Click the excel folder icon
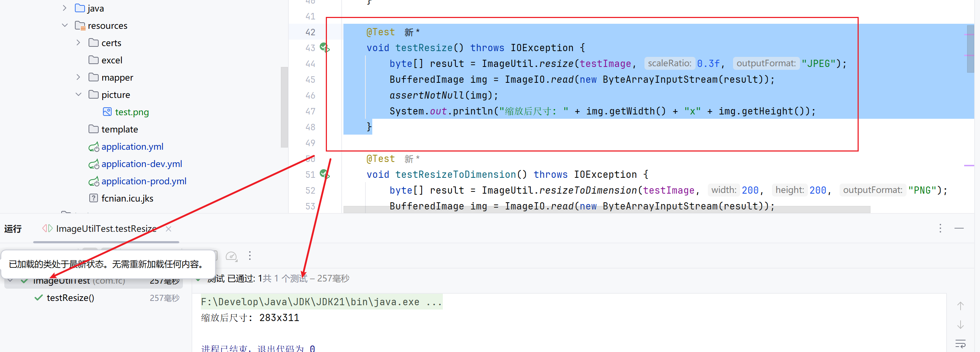Viewport: 980px width, 352px height. (x=94, y=60)
